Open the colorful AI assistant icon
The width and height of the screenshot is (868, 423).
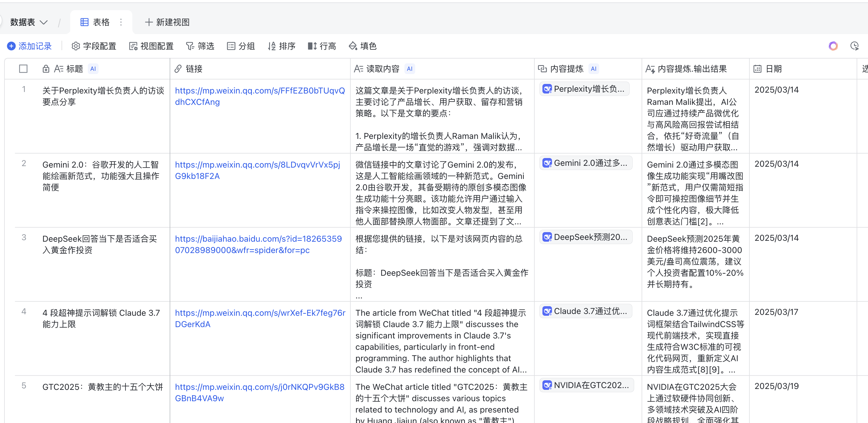coord(833,46)
